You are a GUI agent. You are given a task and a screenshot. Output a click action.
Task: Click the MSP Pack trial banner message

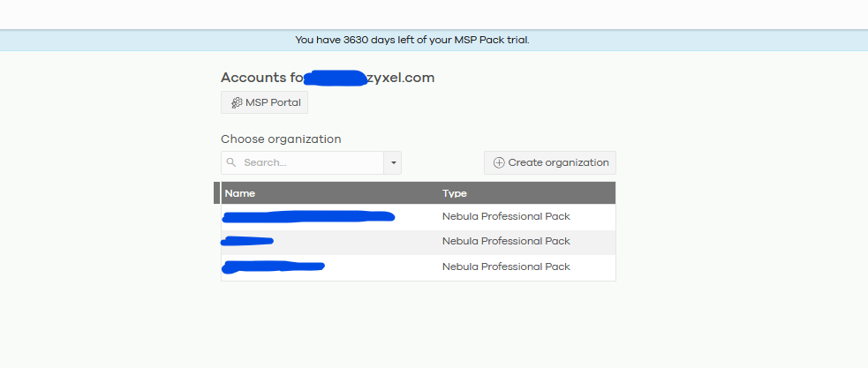(x=412, y=40)
